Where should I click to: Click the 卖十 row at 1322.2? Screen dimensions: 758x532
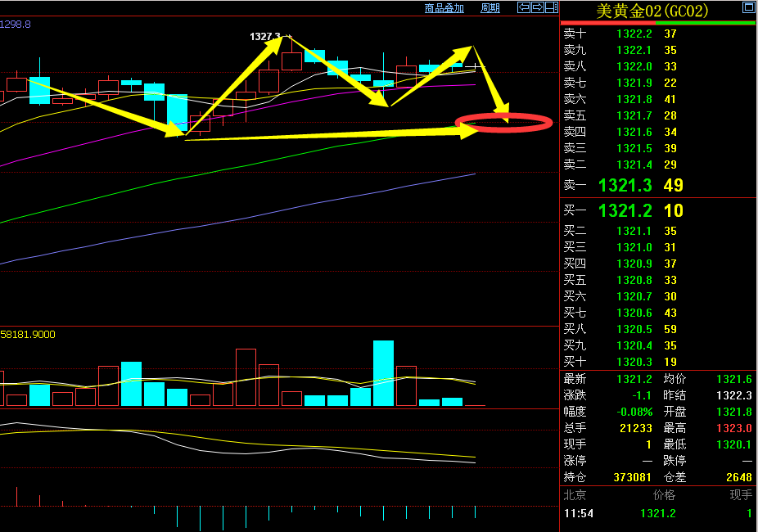coord(634,34)
